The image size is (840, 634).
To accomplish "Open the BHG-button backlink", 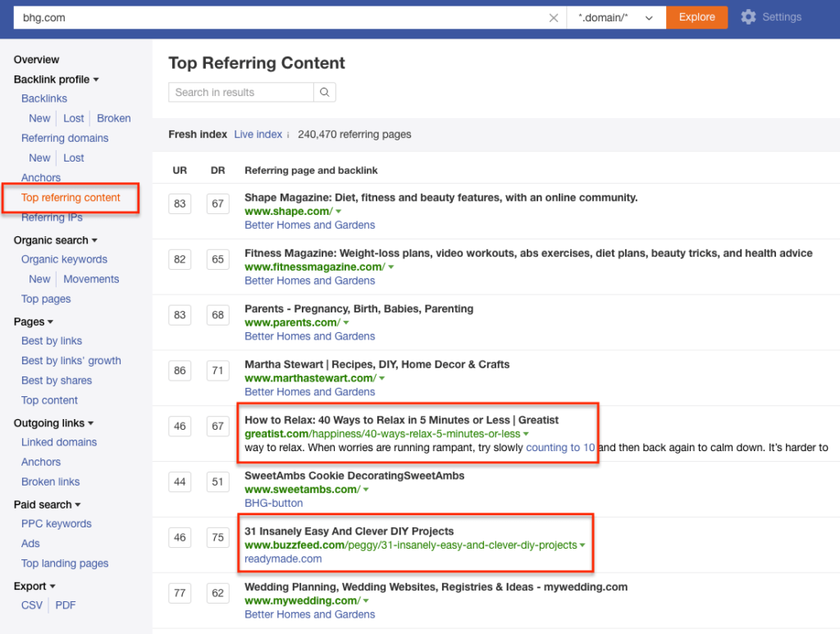I will (274, 504).
